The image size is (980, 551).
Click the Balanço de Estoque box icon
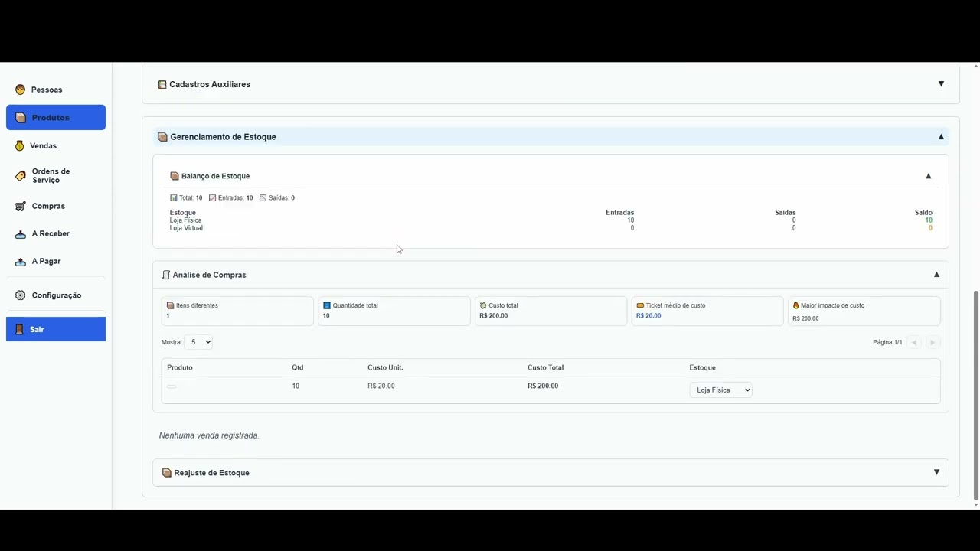point(175,176)
